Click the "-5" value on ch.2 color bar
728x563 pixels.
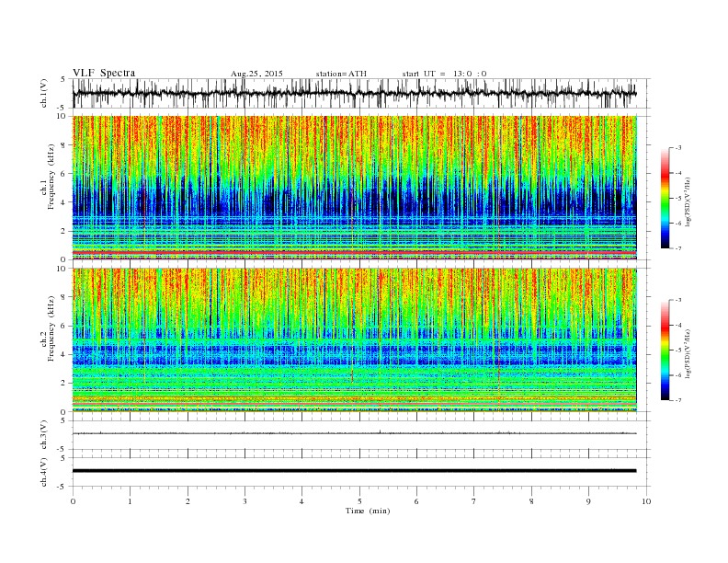pos(677,350)
